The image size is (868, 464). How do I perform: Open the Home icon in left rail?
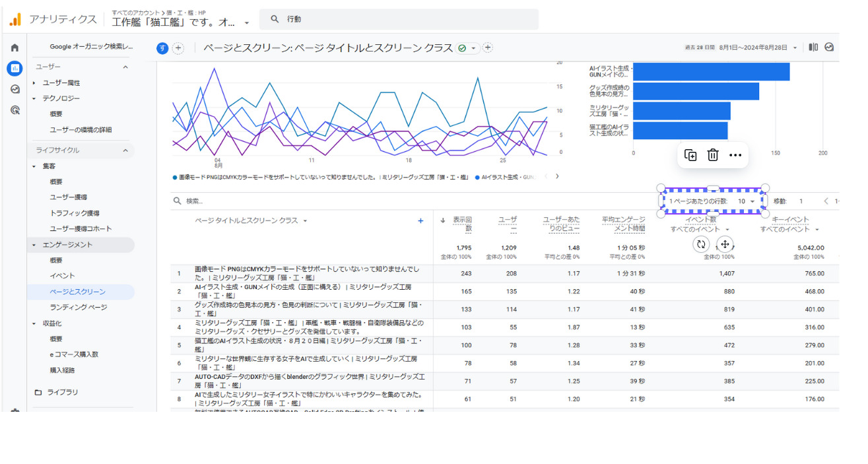15,48
